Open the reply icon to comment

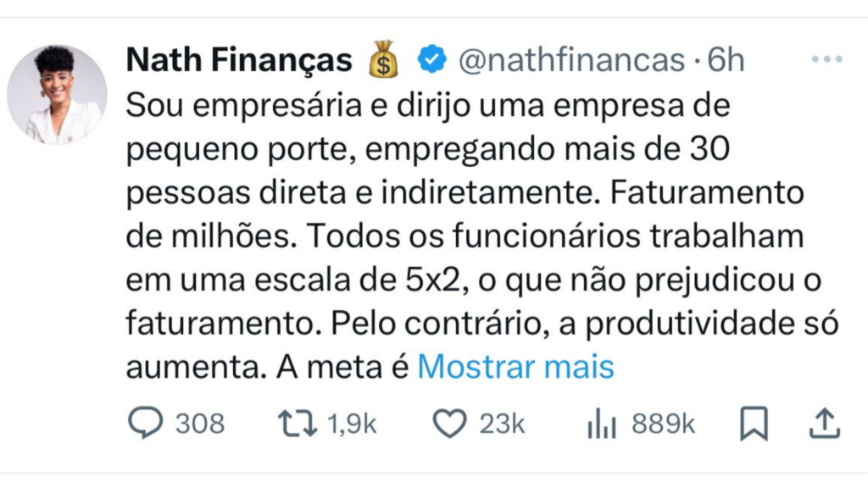point(145,423)
